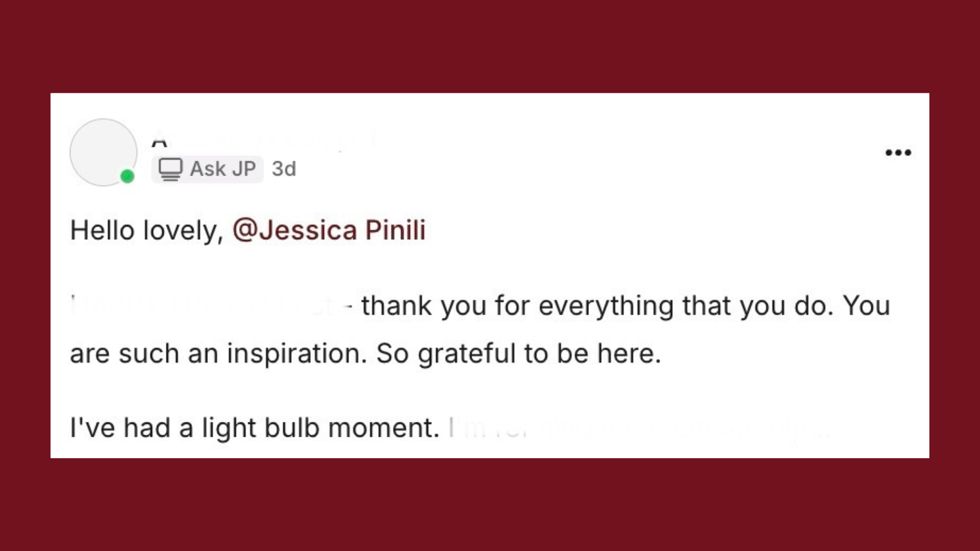Click blurred text before 'thank you'
Viewport: 980px width, 551px height.
click(204, 306)
